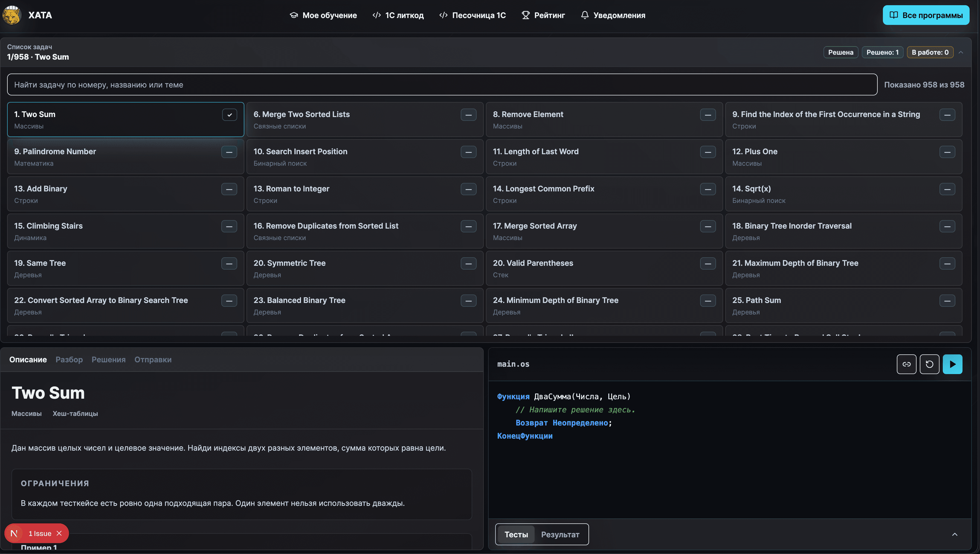The image size is (980, 554).
Task: Click the status icon of Valid Parentheses
Action: tap(708, 263)
